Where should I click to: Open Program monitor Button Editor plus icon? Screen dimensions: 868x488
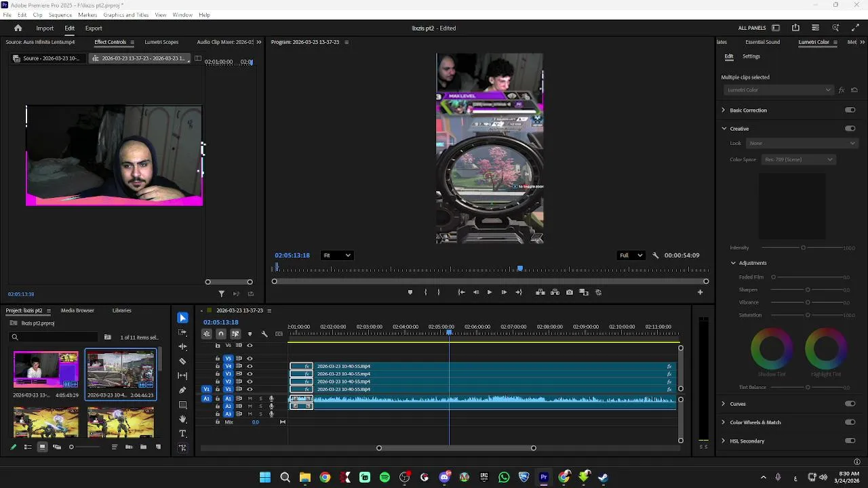click(x=700, y=292)
